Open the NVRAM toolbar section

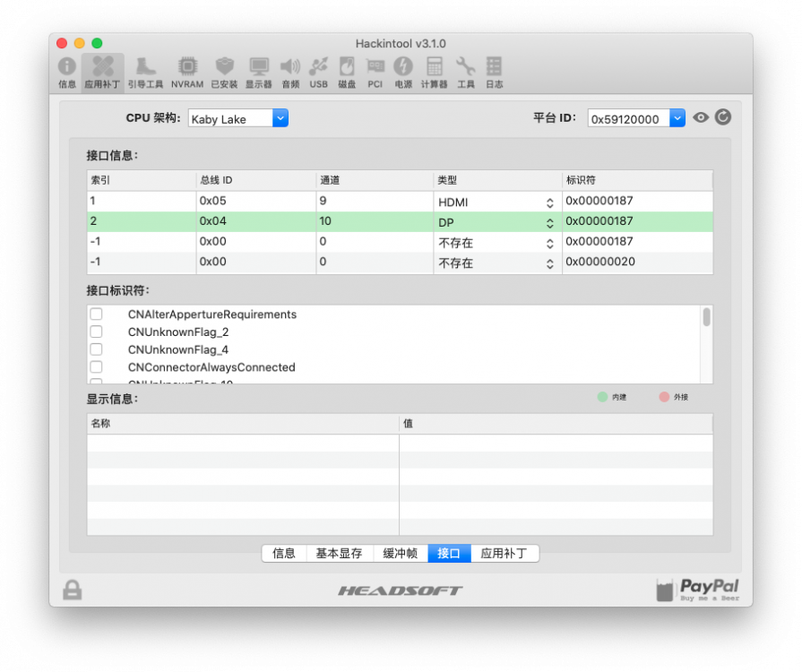187,73
